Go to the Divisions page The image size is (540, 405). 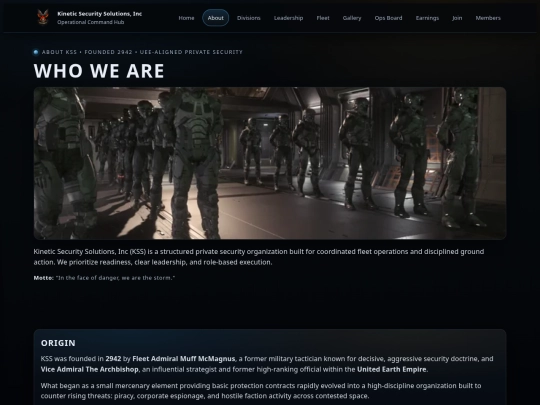pyautogui.click(x=249, y=18)
